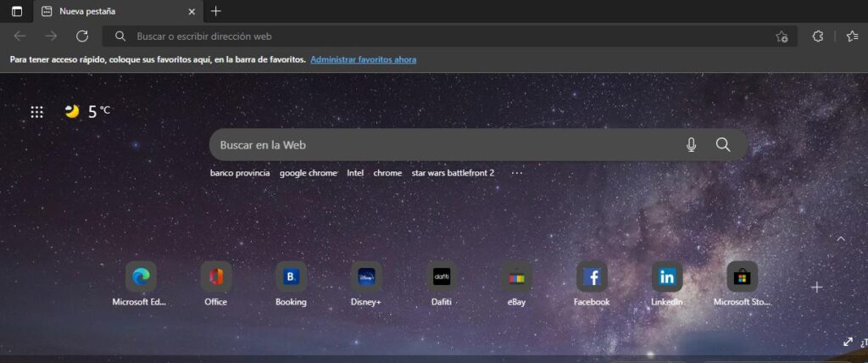Open the Microsoft Edge quick link tile
The height and width of the screenshot is (363, 868).
(141, 276)
